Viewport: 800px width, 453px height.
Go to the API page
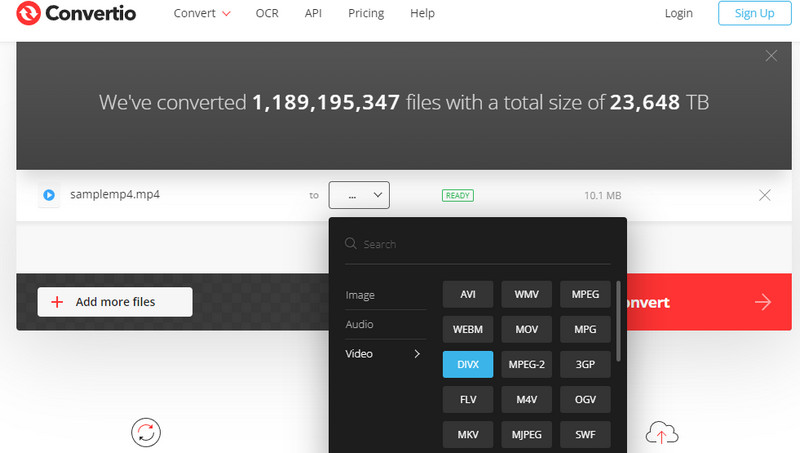point(313,13)
